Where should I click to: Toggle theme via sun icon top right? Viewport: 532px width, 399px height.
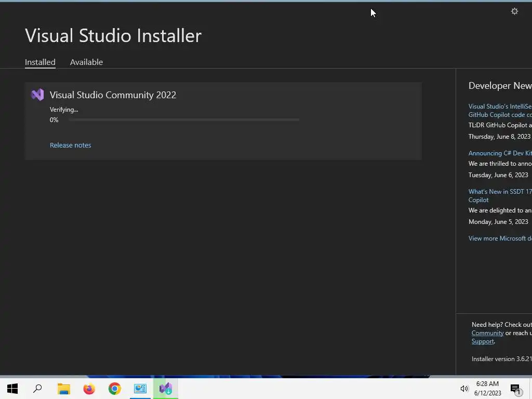point(514,11)
